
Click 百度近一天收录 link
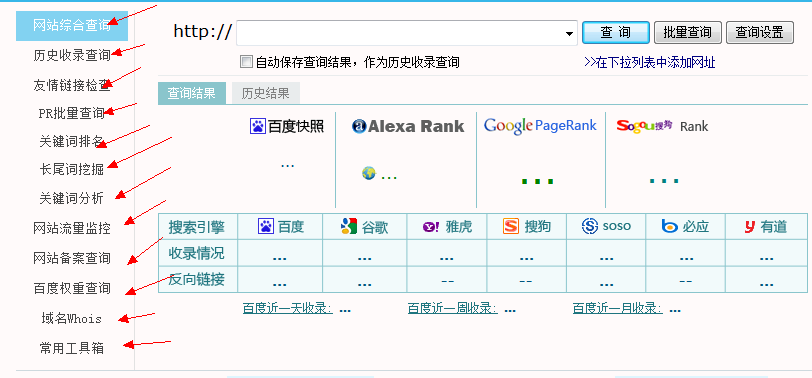click(287, 309)
